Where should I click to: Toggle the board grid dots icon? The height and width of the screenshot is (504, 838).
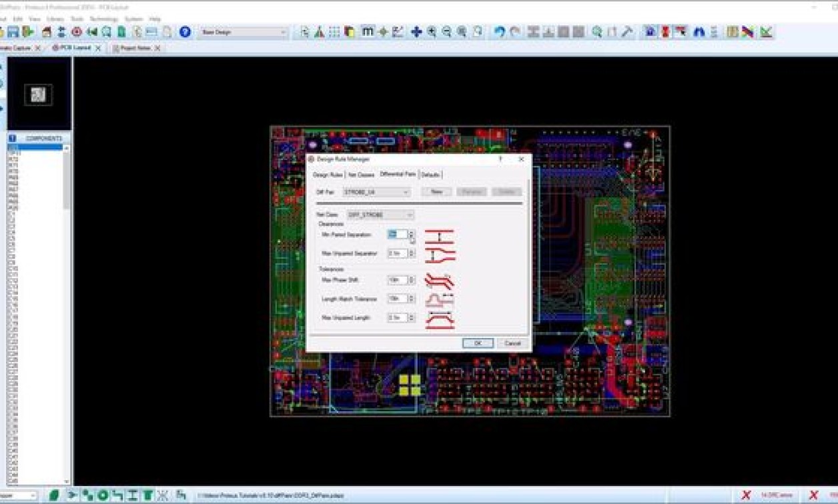tap(334, 32)
